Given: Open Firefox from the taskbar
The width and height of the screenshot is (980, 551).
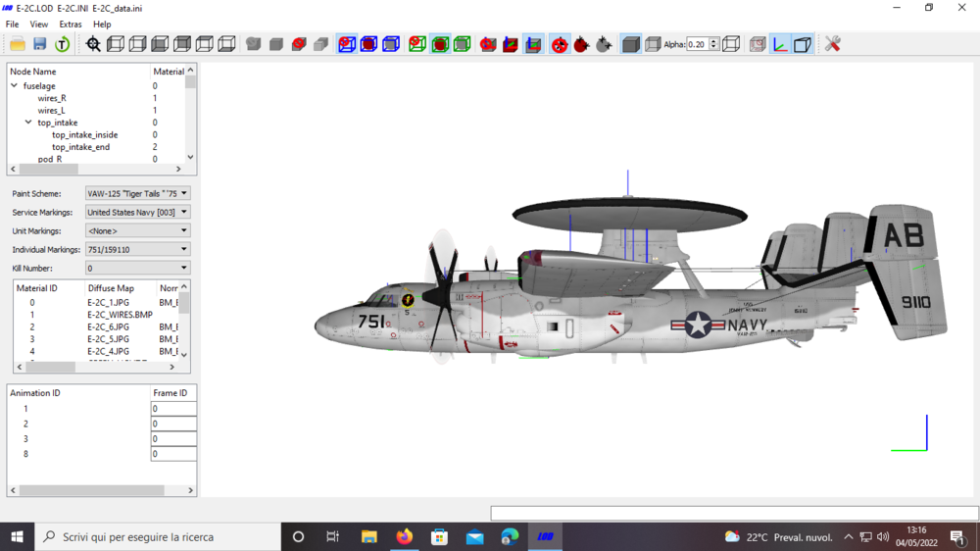Looking at the screenshot, I should click(405, 536).
